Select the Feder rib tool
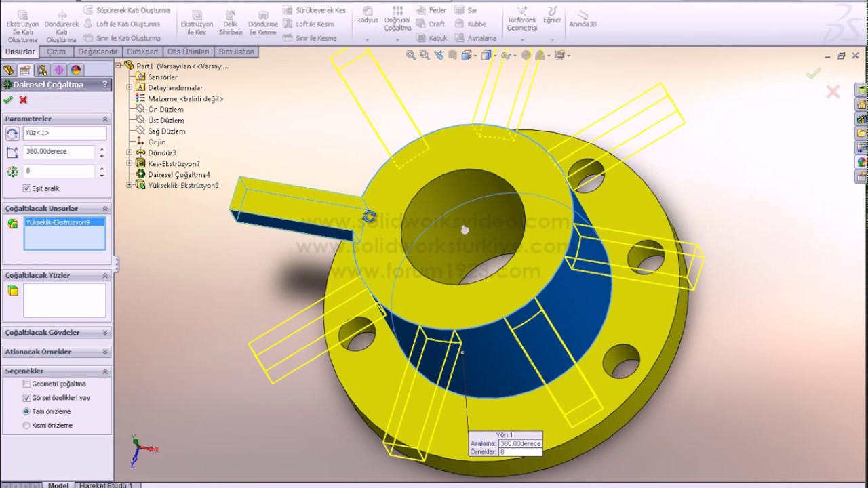The image size is (868, 488). (431, 11)
